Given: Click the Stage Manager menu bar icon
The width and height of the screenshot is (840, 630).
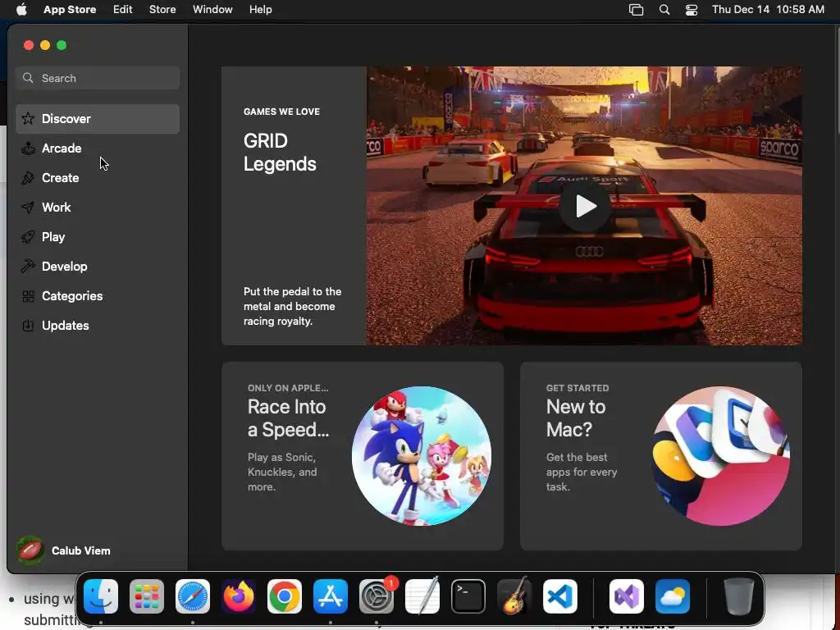Looking at the screenshot, I should click(636, 10).
